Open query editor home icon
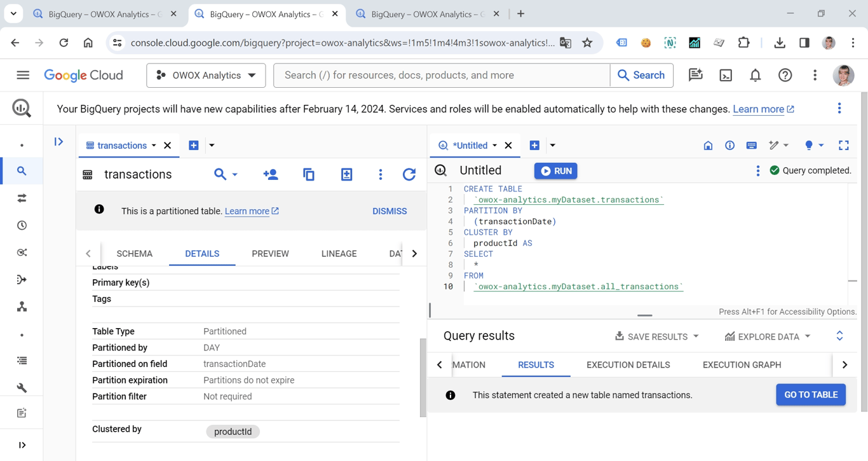 [x=708, y=146]
